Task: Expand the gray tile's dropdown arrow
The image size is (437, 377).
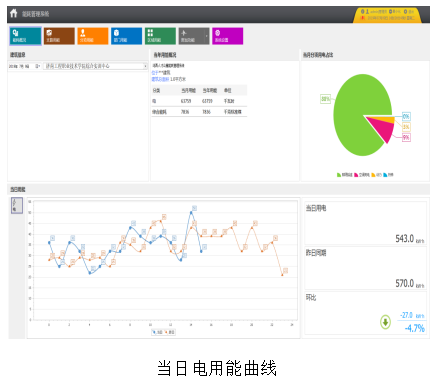Action: point(207,36)
